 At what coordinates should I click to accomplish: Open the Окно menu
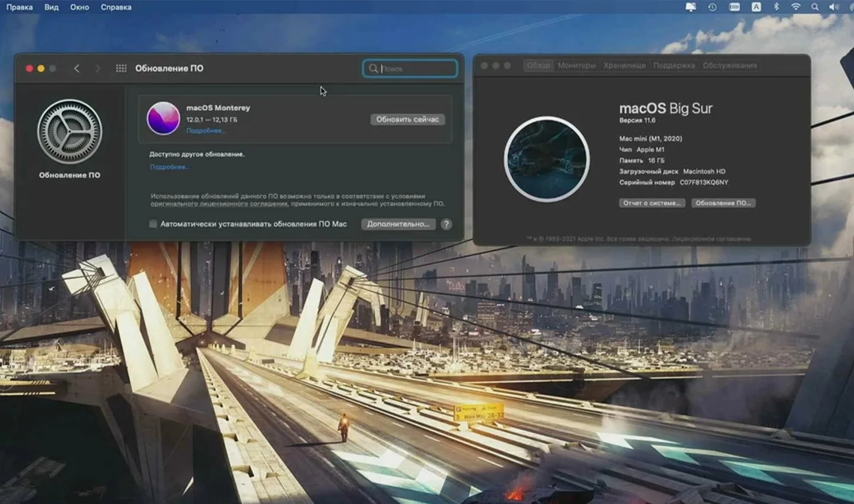79,7
